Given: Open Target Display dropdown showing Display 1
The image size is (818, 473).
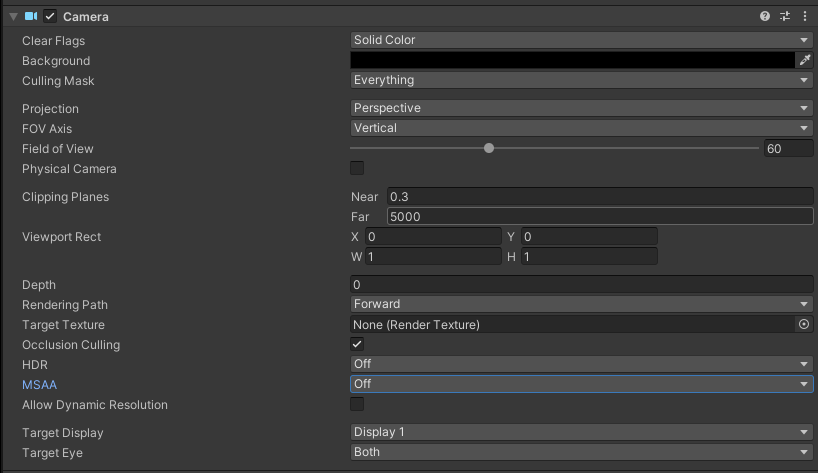Looking at the screenshot, I should click(582, 432).
